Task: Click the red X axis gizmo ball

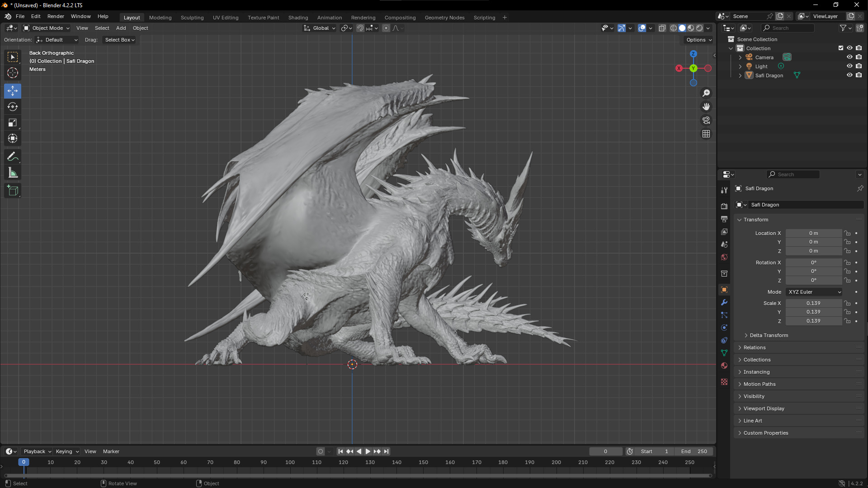Action: point(679,68)
